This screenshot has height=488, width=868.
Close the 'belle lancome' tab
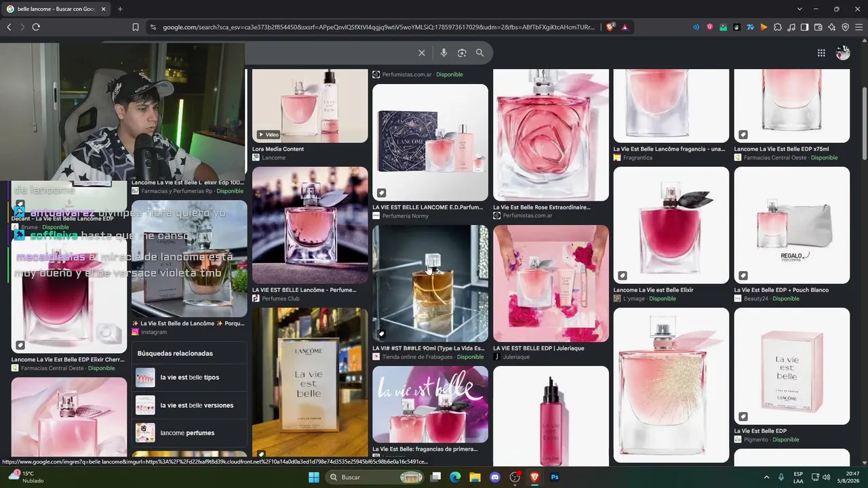[x=103, y=9]
